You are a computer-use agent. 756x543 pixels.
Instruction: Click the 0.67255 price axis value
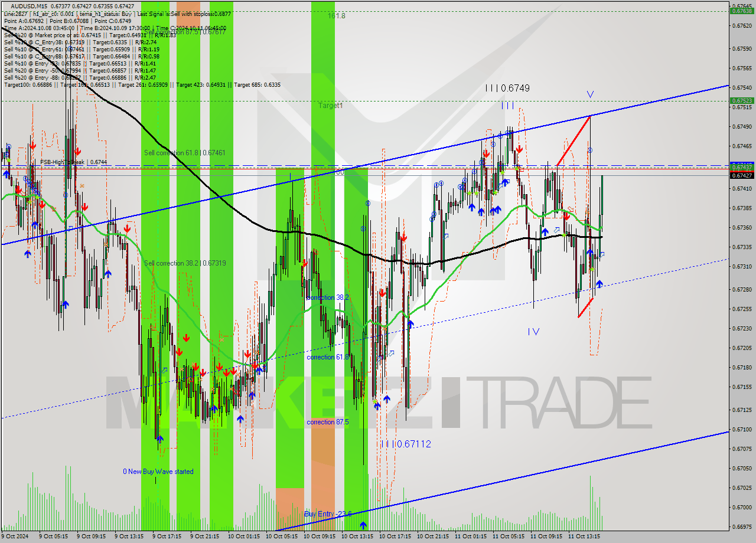(741, 309)
